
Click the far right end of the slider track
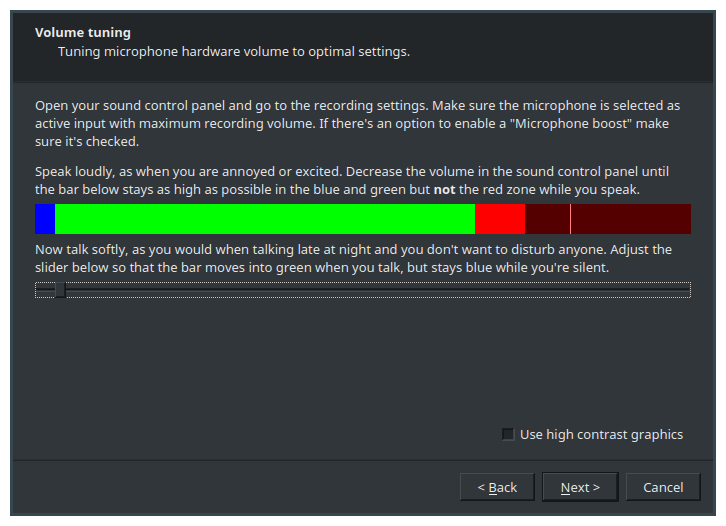coord(687,290)
